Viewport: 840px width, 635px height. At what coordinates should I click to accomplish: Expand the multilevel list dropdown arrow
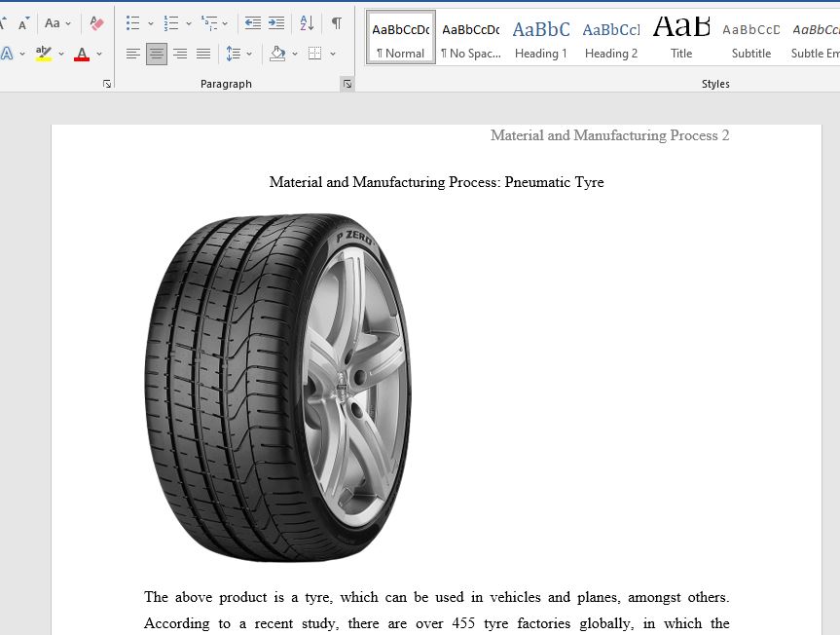click(225, 23)
